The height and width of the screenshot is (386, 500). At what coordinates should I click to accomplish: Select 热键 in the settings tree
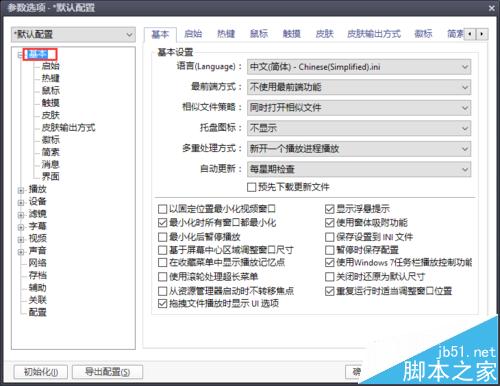pos(51,78)
